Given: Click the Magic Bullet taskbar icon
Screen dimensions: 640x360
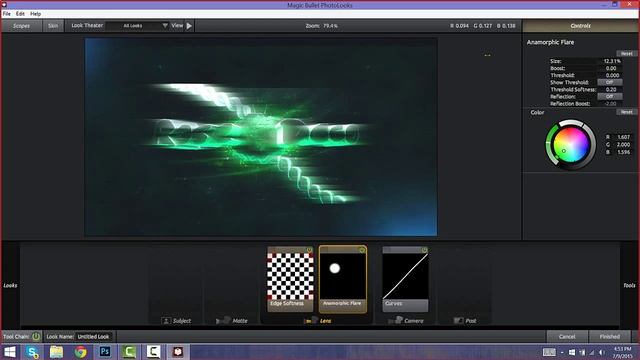Looking at the screenshot, I should 178,352.
